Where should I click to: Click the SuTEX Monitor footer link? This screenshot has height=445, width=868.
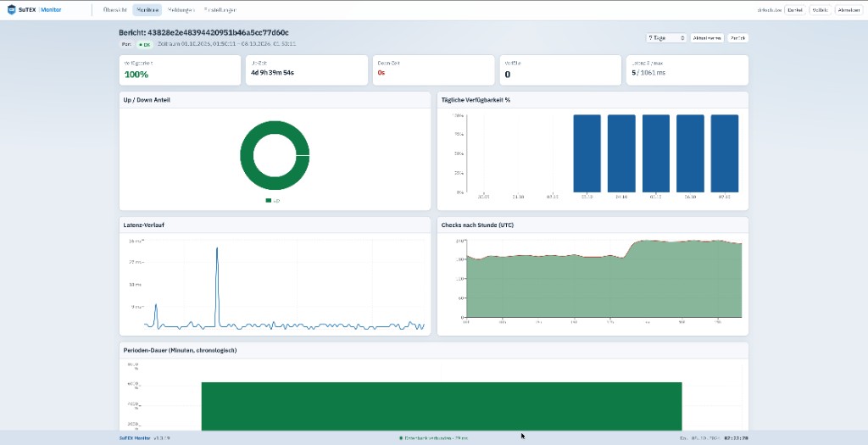pos(135,438)
